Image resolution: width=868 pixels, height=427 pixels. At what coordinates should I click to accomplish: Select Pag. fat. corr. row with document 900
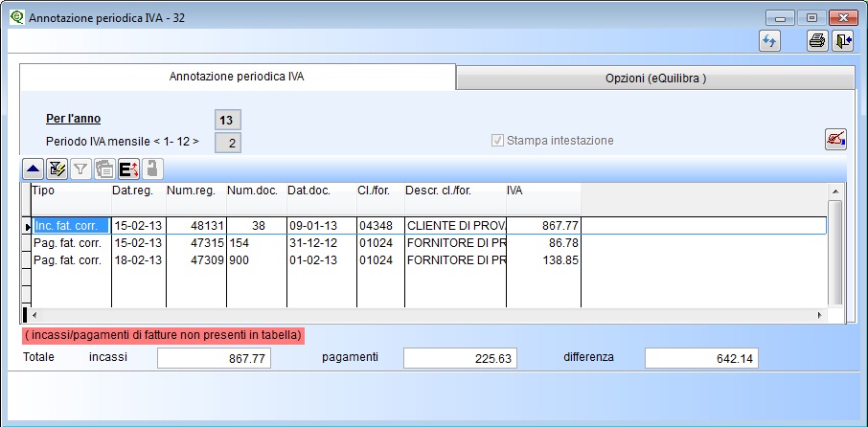[71, 260]
